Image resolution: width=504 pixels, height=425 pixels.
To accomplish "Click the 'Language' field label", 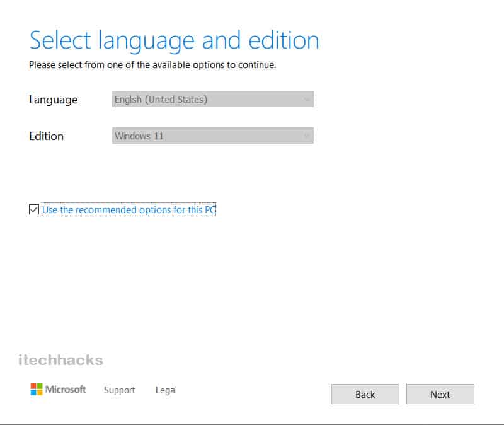I will point(54,100).
